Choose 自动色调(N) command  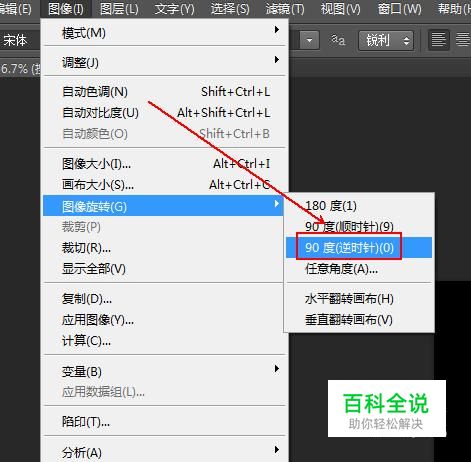point(165,92)
